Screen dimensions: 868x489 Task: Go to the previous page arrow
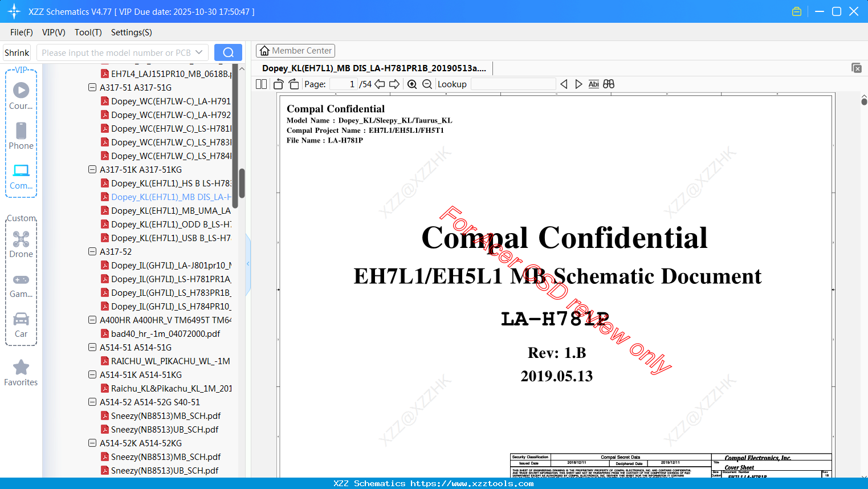tap(380, 84)
